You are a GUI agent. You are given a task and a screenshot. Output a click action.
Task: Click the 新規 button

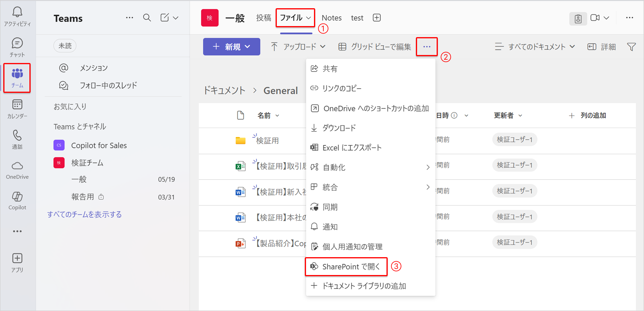click(x=231, y=46)
